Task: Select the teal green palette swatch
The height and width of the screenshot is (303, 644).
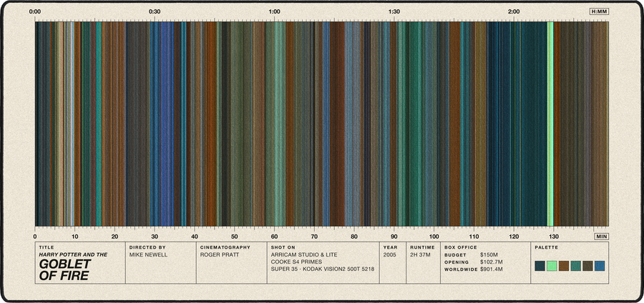Action: pyautogui.click(x=575, y=266)
